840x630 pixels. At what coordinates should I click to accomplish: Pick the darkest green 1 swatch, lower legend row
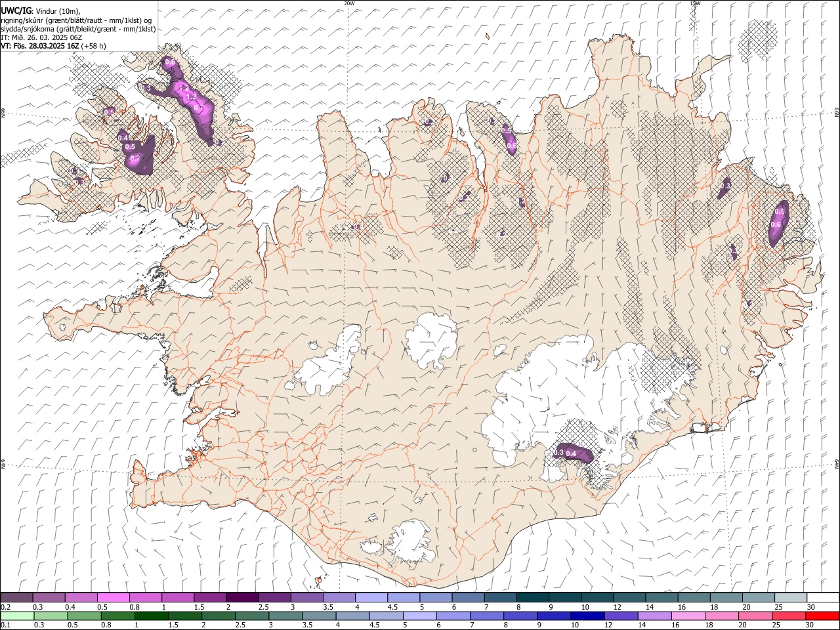(151, 616)
